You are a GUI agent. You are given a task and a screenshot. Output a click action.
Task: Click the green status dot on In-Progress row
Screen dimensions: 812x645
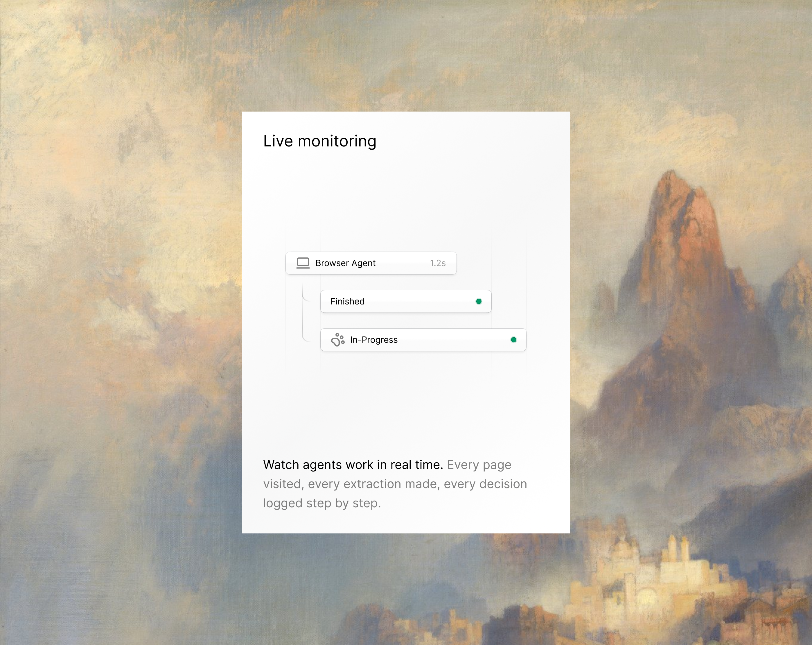point(513,340)
